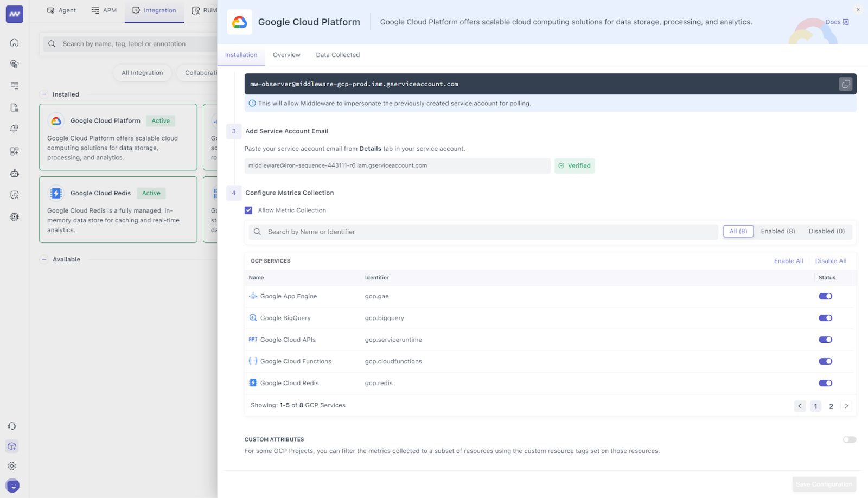Turn off the Google BigQuery toggle

[x=825, y=318]
